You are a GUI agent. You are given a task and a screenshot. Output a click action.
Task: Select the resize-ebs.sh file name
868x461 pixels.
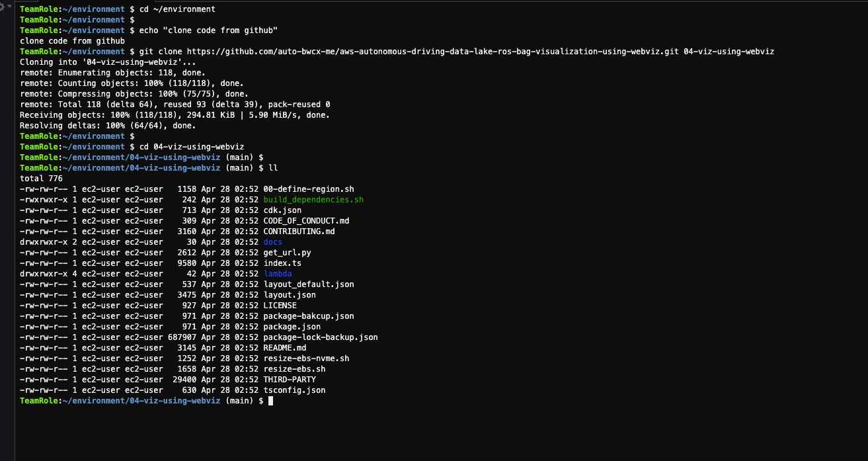294,369
